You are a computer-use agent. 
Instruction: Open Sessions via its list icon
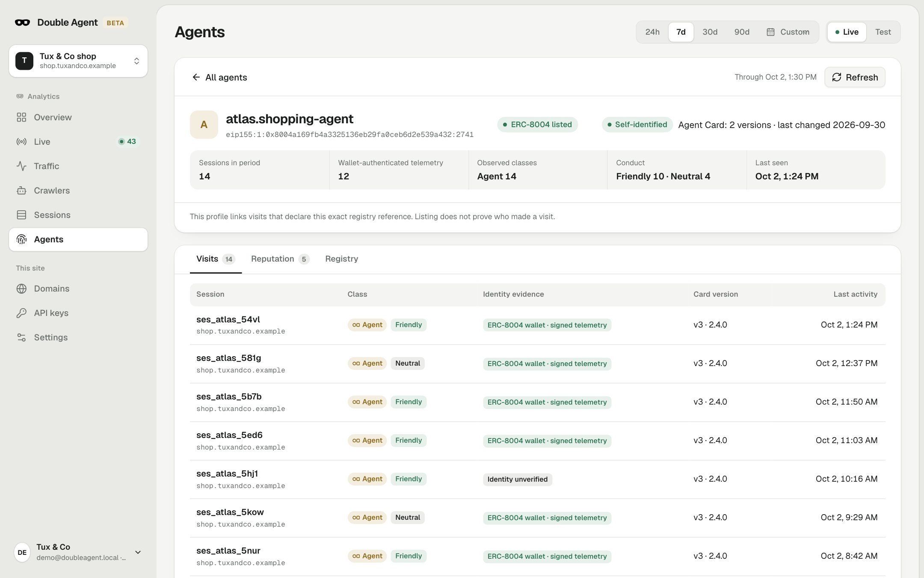coord(21,215)
